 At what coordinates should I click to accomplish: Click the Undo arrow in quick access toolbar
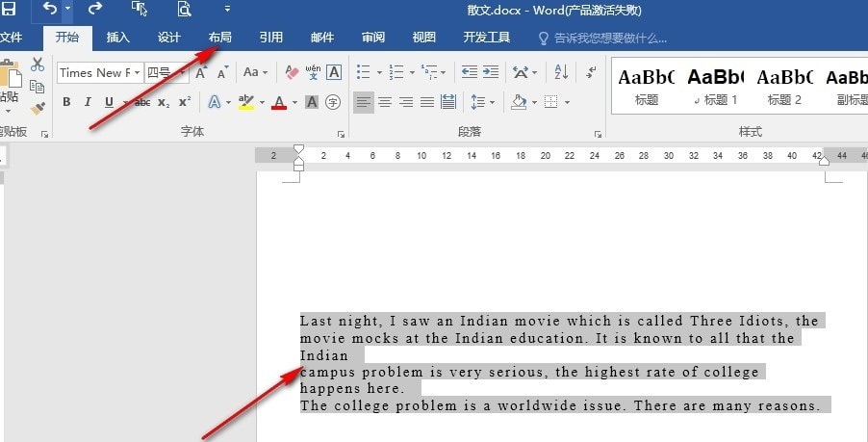pos(50,10)
